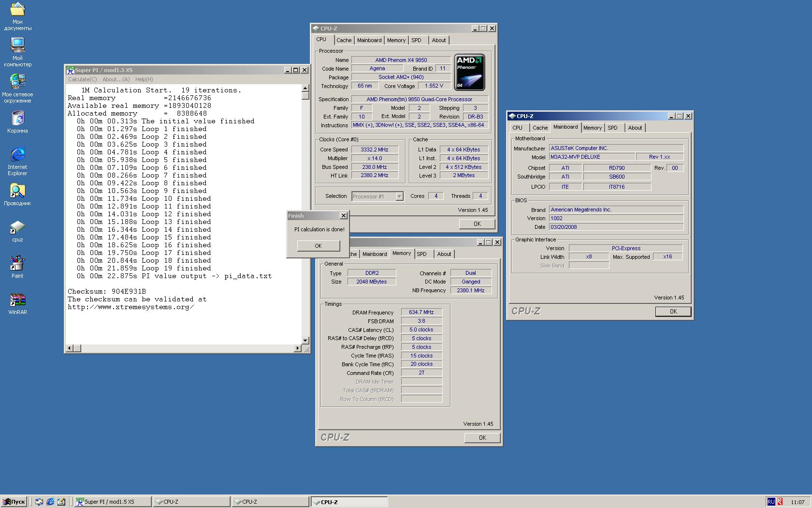Click the third quick launch icon
The image size is (812, 508).
(x=61, y=502)
